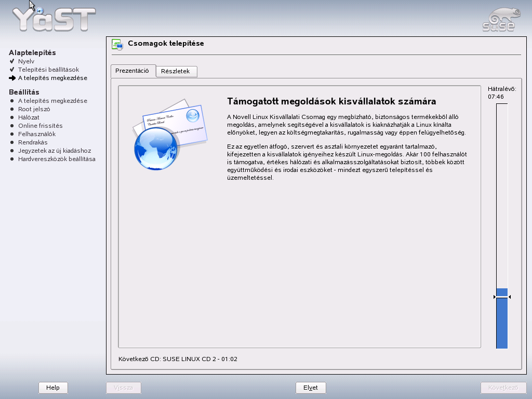Select the Felhasználók step
532x399 pixels.
[37, 134]
